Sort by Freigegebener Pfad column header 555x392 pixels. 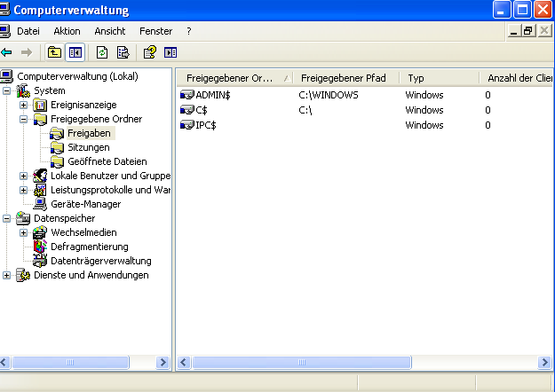(347, 78)
